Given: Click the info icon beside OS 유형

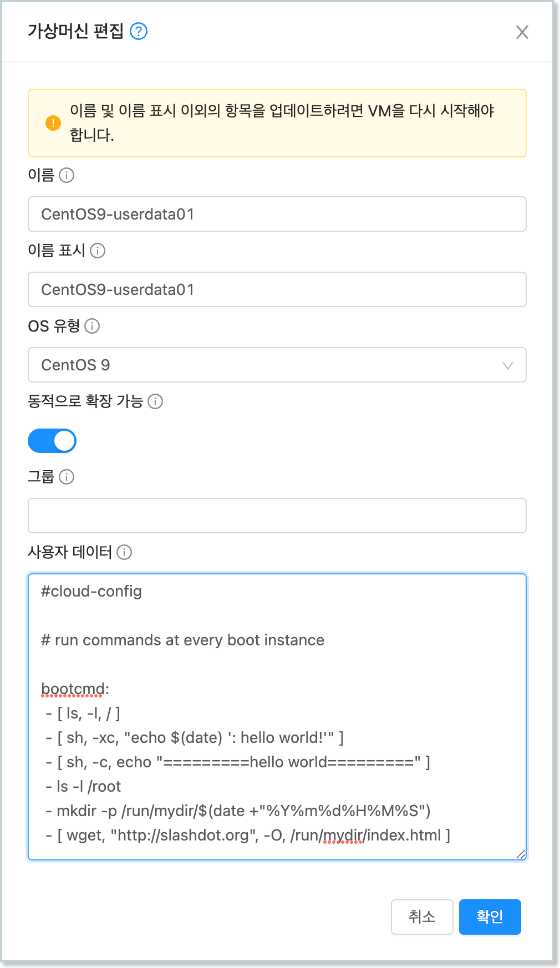Looking at the screenshot, I should click(x=92, y=326).
